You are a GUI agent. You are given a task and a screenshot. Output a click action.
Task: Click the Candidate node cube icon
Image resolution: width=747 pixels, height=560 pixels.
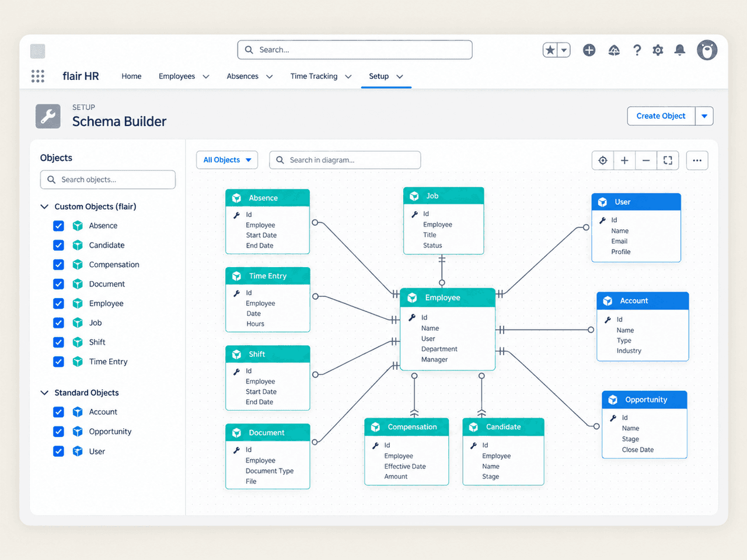coord(473,427)
